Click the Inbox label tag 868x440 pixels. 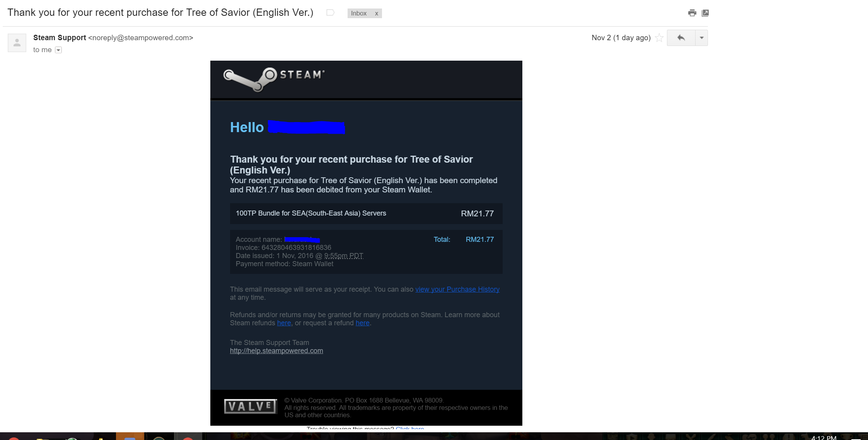click(359, 14)
